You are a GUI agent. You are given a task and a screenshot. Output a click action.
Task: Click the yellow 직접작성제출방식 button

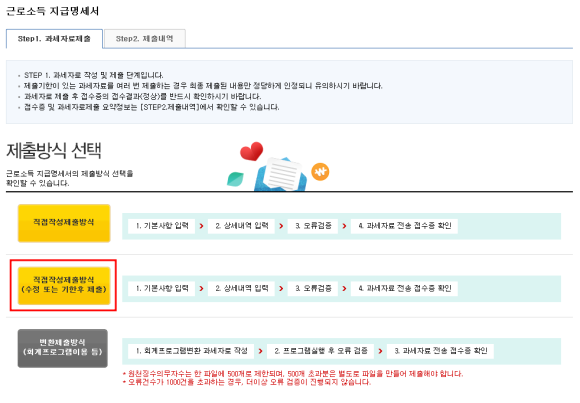tap(64, 223)
